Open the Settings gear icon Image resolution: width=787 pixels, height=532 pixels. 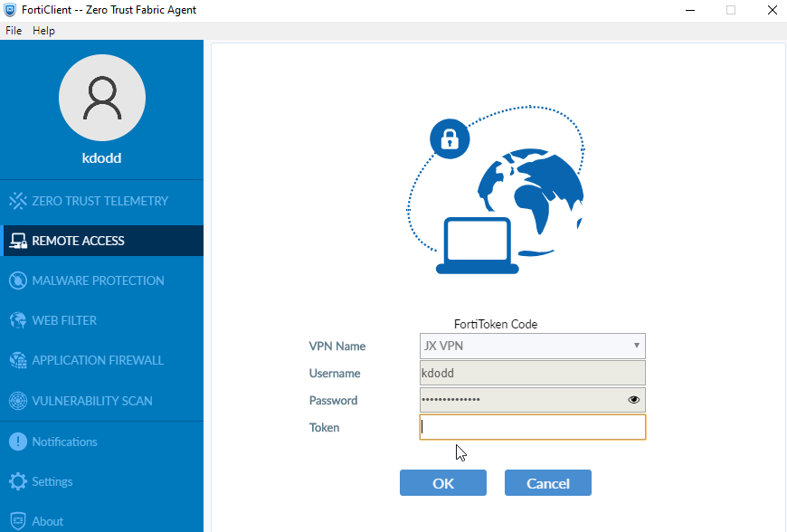pyautogui.click(x=18, y=481)
